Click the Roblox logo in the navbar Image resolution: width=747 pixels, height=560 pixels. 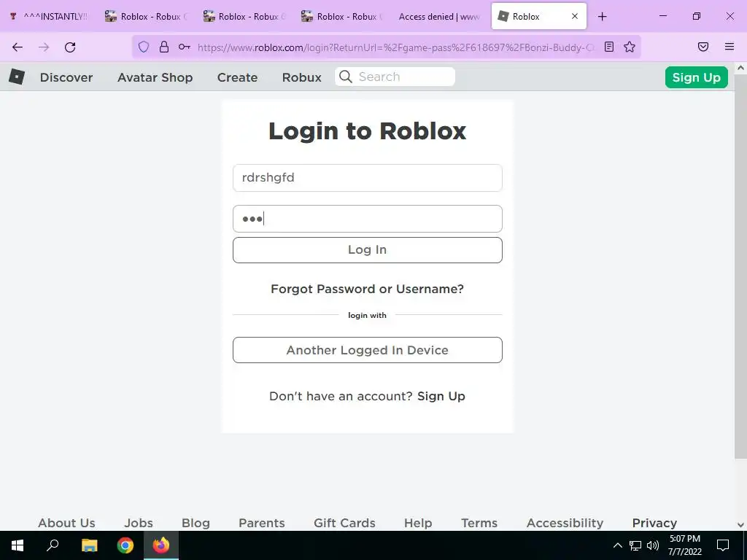click(x=17, y=77)
